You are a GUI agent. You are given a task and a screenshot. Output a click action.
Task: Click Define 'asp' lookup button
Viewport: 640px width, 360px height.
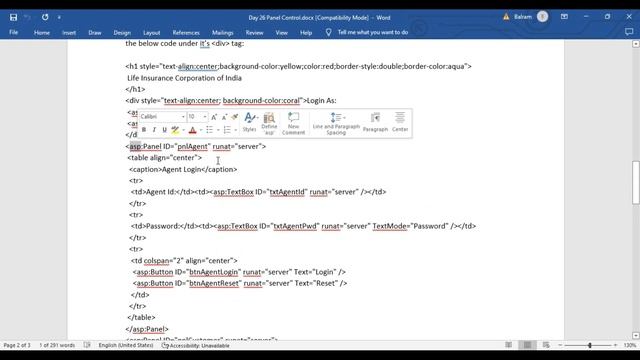coord(269,123)
